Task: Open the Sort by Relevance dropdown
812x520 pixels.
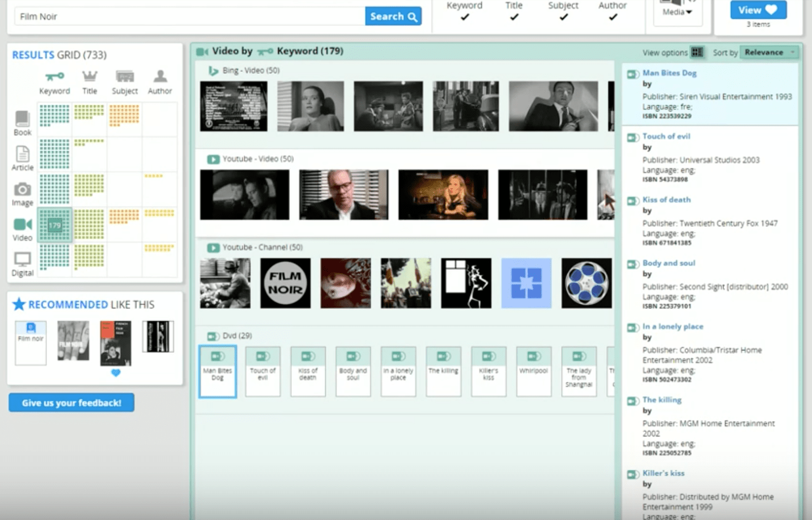Action: point(770,52)
